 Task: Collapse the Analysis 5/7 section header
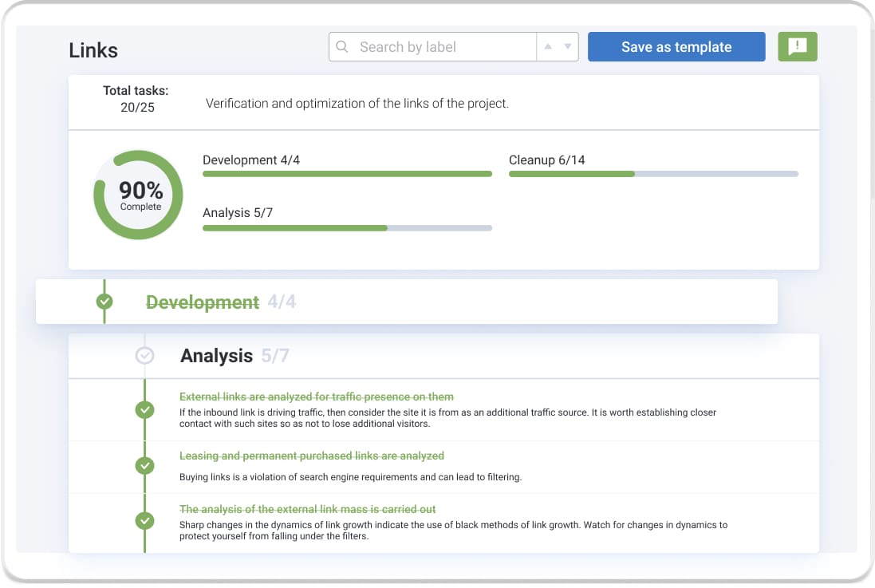point(217,356)
